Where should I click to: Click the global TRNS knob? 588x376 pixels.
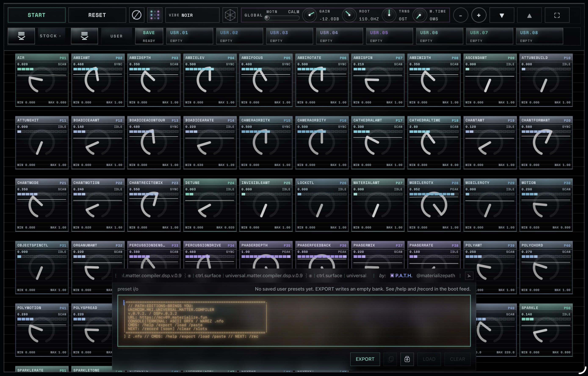[x=389, y=15]
